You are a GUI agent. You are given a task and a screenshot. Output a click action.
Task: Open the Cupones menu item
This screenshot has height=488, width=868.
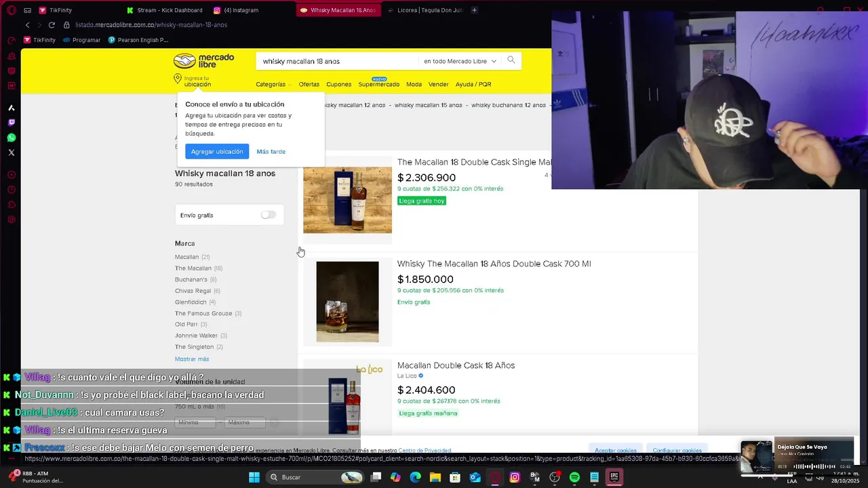click(x=338, y=84)
